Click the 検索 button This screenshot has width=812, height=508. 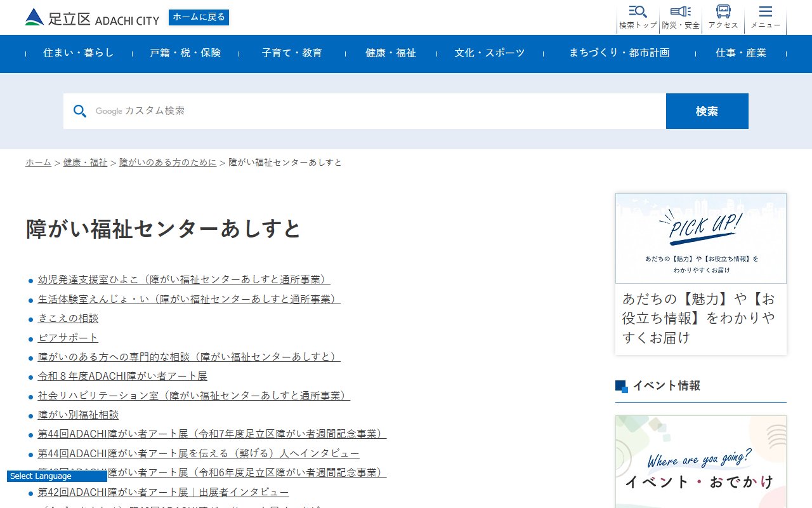(707, 111)
